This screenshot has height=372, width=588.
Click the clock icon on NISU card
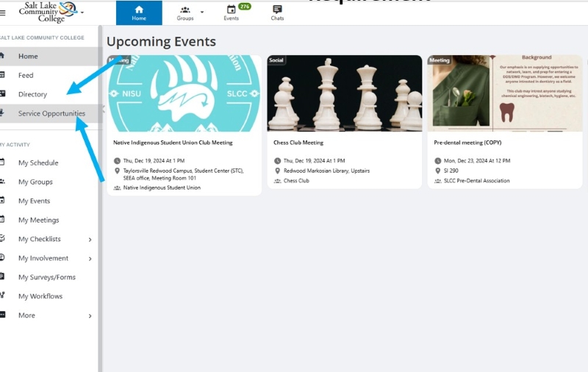[x=117, y=161]
